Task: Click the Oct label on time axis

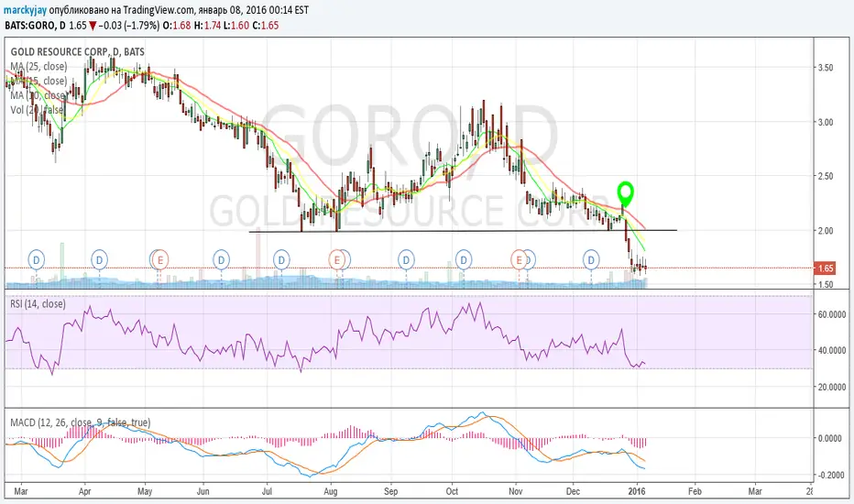Action: coord(452,491)
